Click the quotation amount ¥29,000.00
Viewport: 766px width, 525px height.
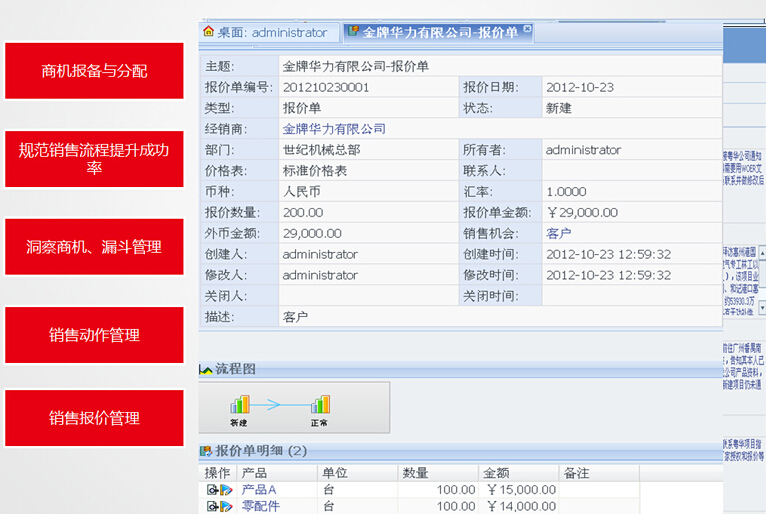582,212
